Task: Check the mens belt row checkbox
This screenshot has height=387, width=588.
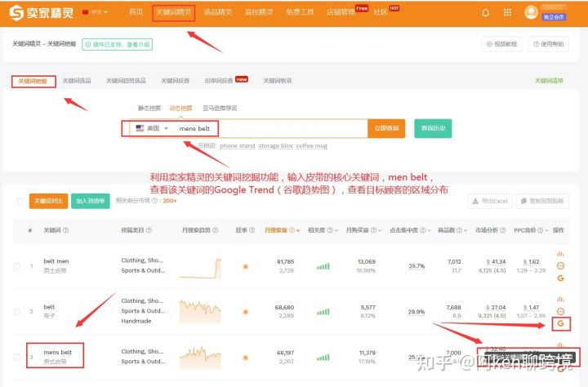Action: pyautogui.click(x=17, y=357)
